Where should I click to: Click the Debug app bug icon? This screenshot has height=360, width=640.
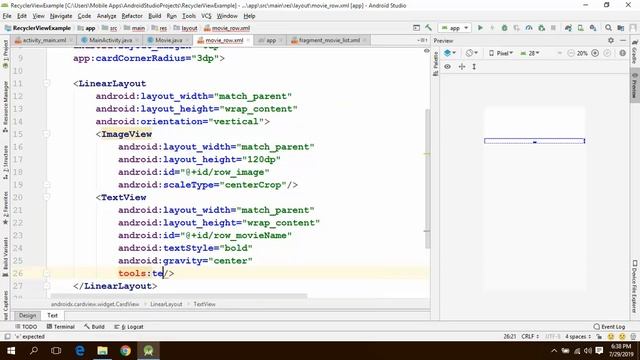[x=504, y=28]
